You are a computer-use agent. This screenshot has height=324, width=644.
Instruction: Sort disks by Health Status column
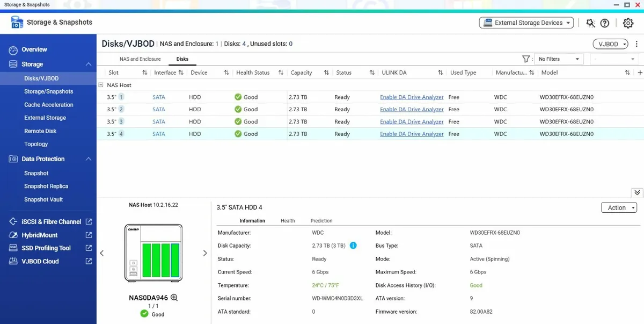click(281, 73)
